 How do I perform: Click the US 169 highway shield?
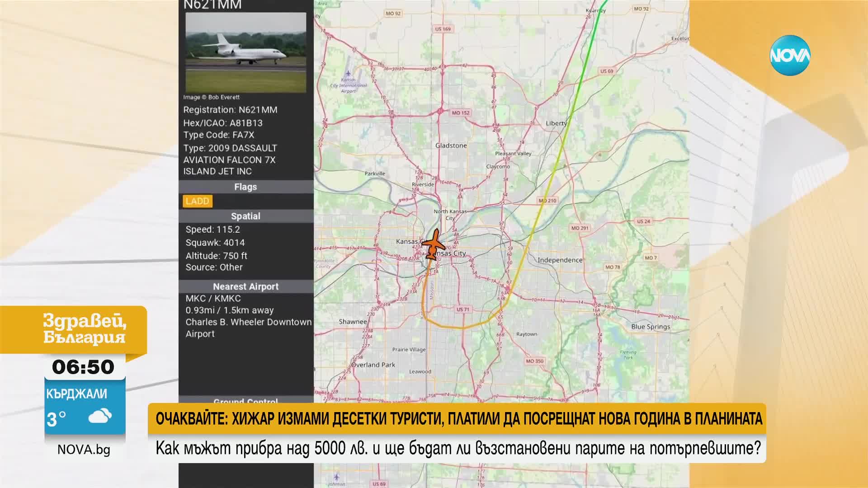(443, 29)
